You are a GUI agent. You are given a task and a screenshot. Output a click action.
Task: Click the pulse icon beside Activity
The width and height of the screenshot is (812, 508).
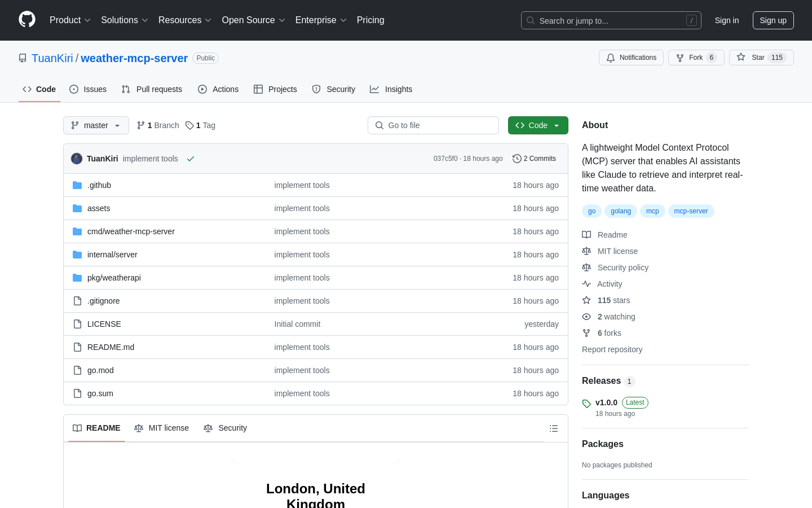pos(586,284)
